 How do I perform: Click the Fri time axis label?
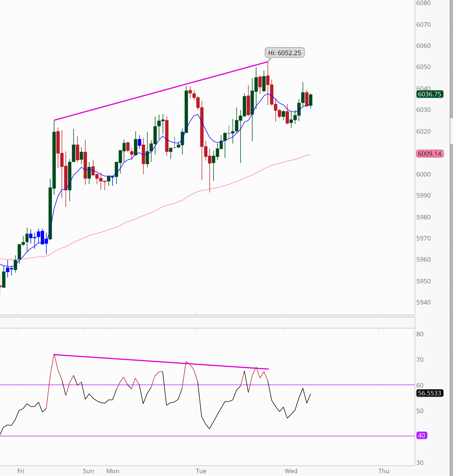tap(21, 471)
